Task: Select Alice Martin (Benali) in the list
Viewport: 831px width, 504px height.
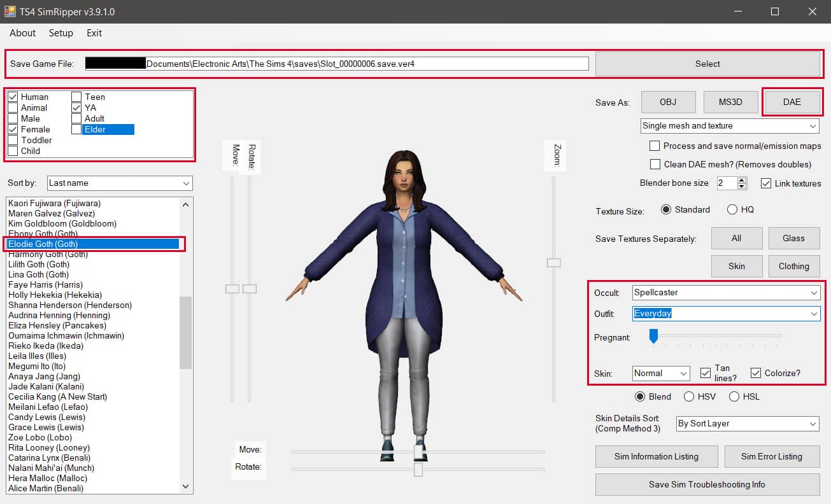Action: 46,488
